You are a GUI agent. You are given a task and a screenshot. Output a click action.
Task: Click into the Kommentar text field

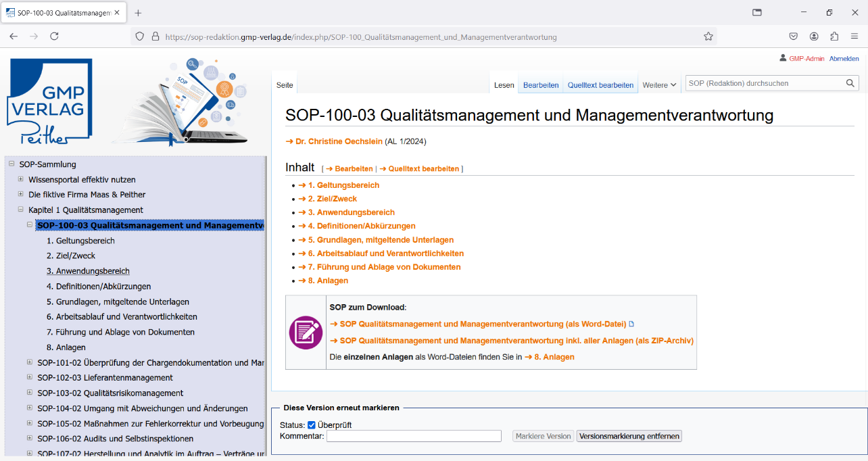(414, 436)
